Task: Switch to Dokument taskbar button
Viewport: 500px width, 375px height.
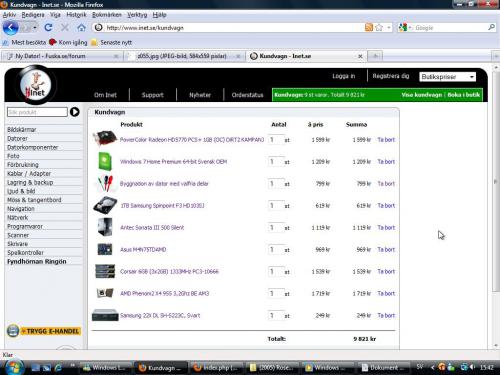Action: coord(383,368)
